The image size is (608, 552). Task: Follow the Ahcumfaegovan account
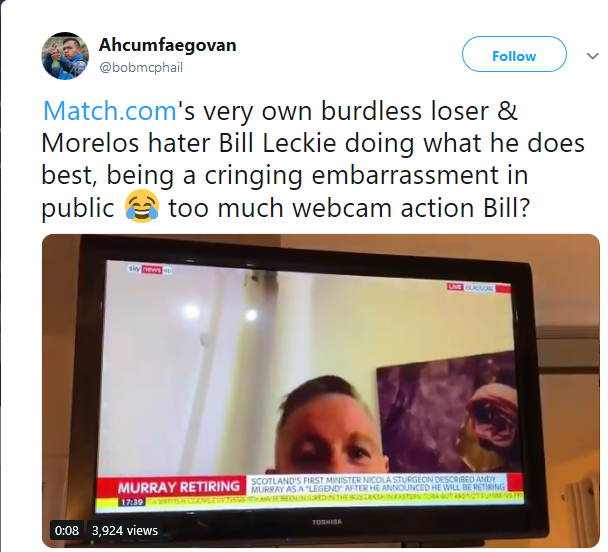[514, 54]
